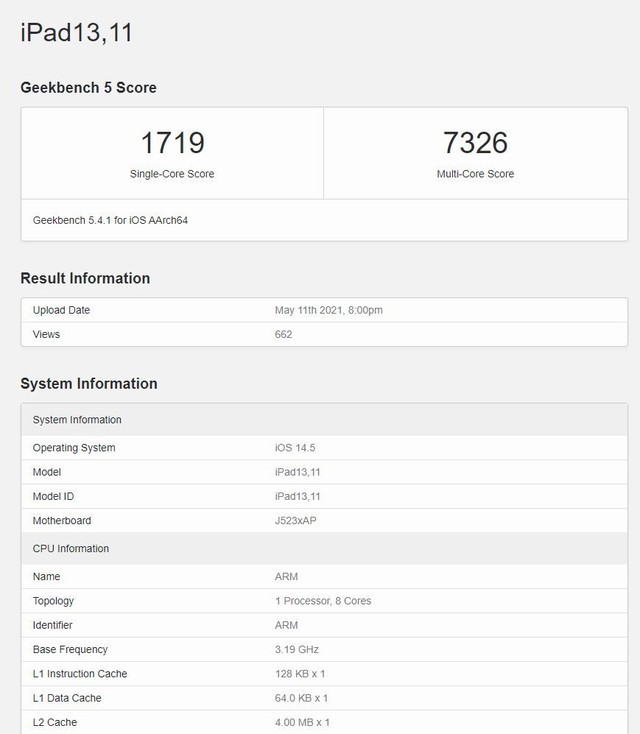Click the single-core score value 1719
640x734 pixels.
click(172, 142)
